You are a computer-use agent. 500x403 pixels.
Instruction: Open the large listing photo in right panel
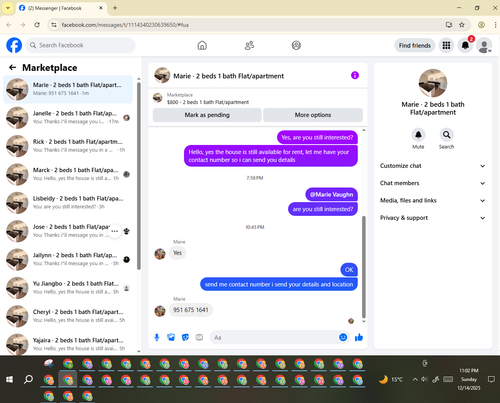[433, 83]
